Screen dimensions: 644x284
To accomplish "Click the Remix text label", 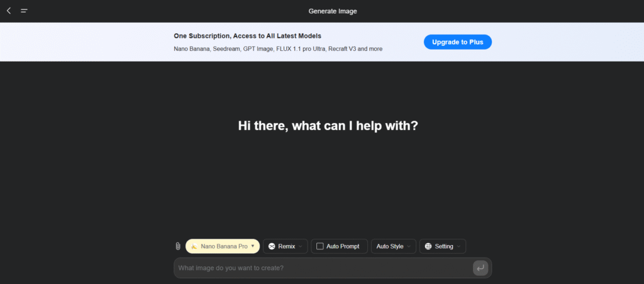I will (x=286, y=246).
